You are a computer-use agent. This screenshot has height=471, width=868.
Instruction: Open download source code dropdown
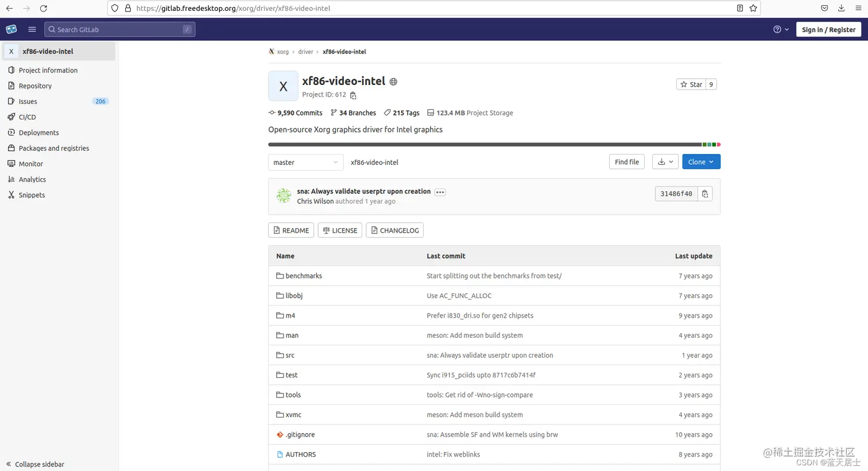(x=665, y=162)
